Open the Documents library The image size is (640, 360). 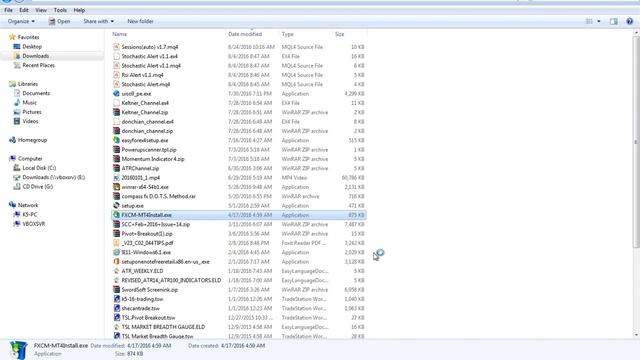tap(36, 93)
